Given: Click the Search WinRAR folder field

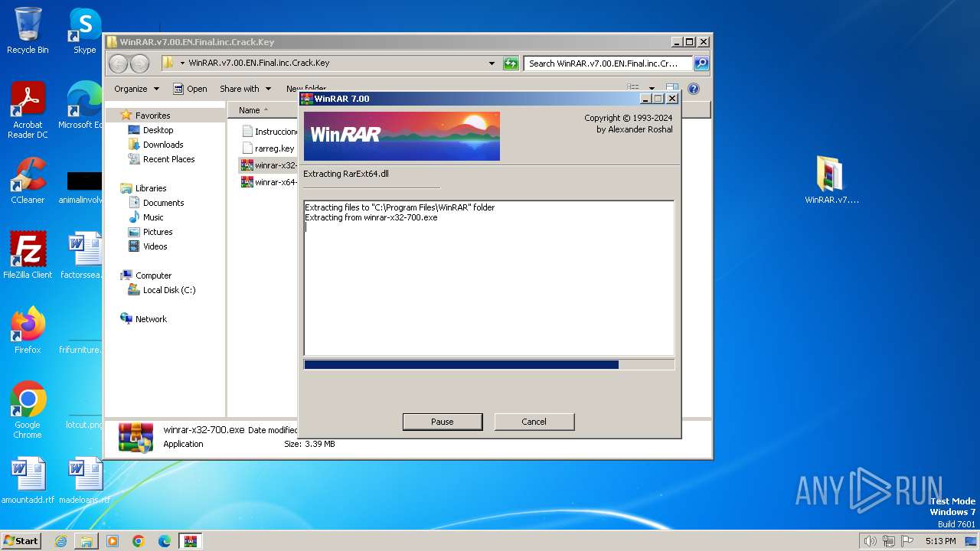Looking at the screenshot, I should click(608, 64).
